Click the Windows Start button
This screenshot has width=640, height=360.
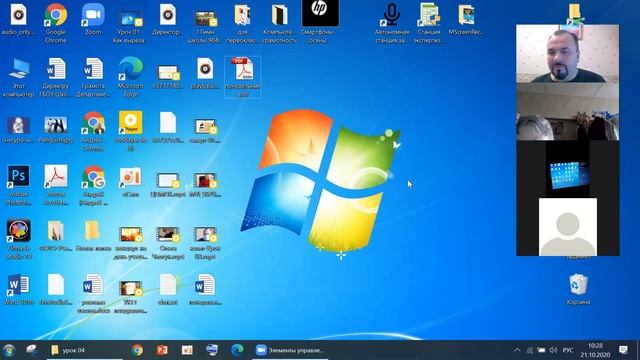(x=9, y=350)
